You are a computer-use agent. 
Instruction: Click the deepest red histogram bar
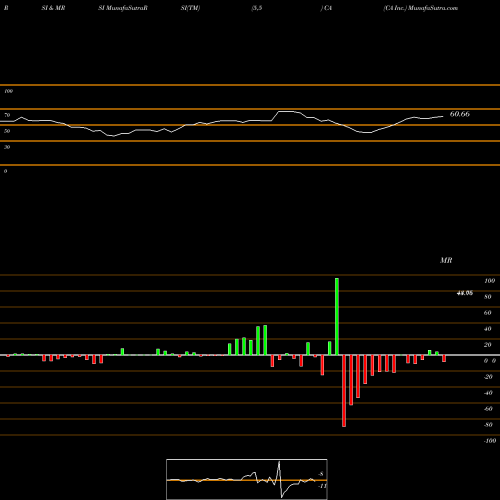click(344, 391)
